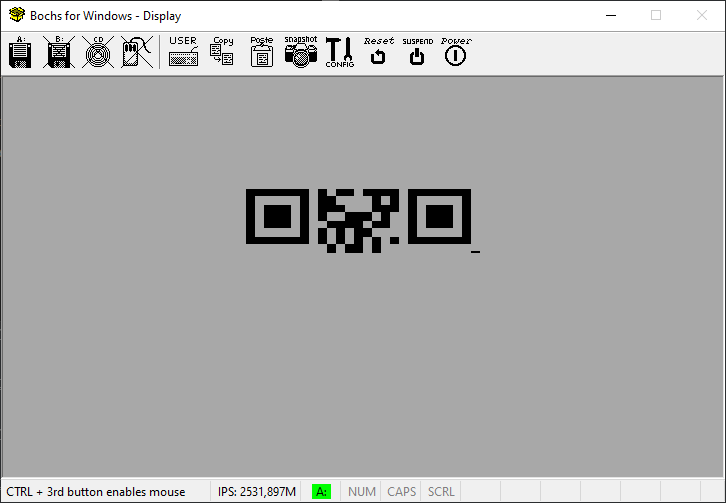Screen dimensions: 726x503
Task: Click the QR code in emulator display
Action: coord(358,220)
